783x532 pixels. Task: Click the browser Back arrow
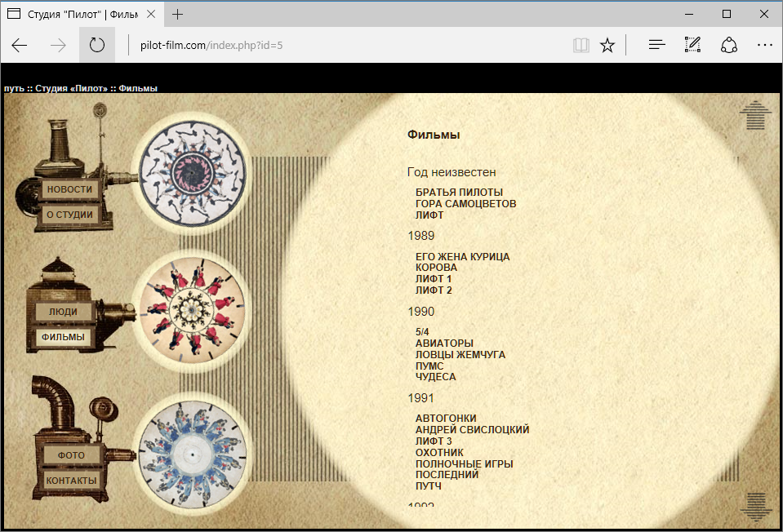pyautogui.click(x=20, y=45)
